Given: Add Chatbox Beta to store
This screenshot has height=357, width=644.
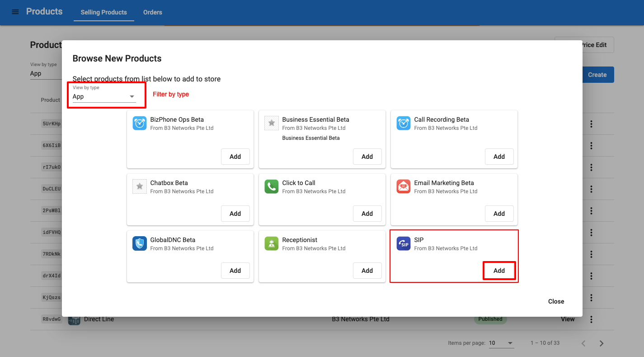Looking at the screenshot, I should 235,214.
